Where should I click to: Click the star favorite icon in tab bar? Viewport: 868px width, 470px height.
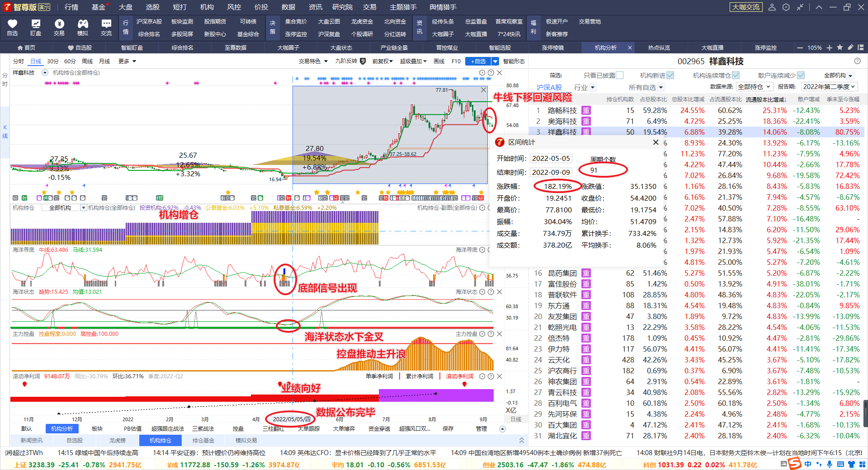tap(840, 47)
